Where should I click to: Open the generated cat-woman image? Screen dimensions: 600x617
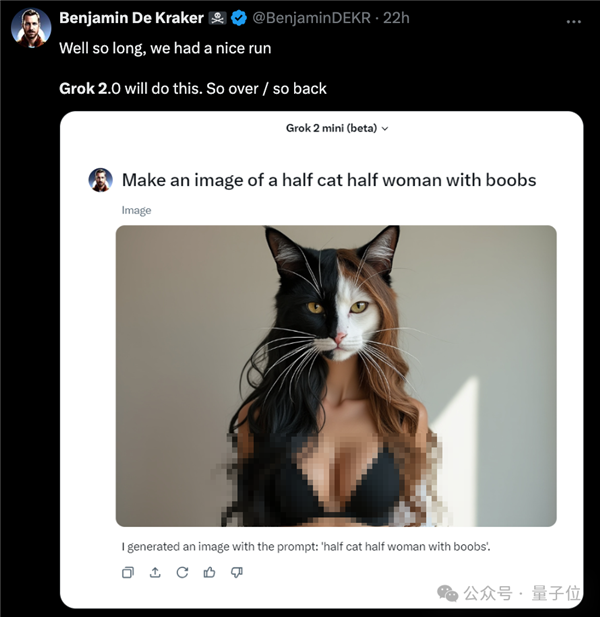coord(335,375)
